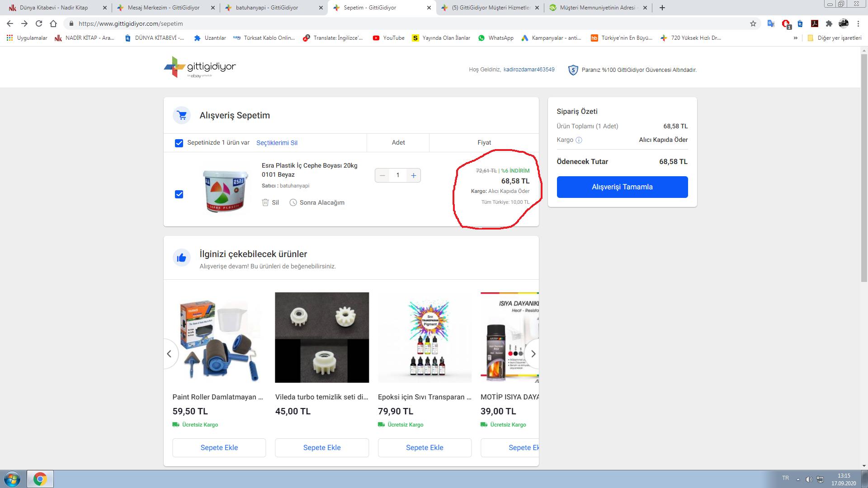Bookmark this page with the star icon
Image resolution: width=868 pixels, height=488 pixels.
[753, 23]
